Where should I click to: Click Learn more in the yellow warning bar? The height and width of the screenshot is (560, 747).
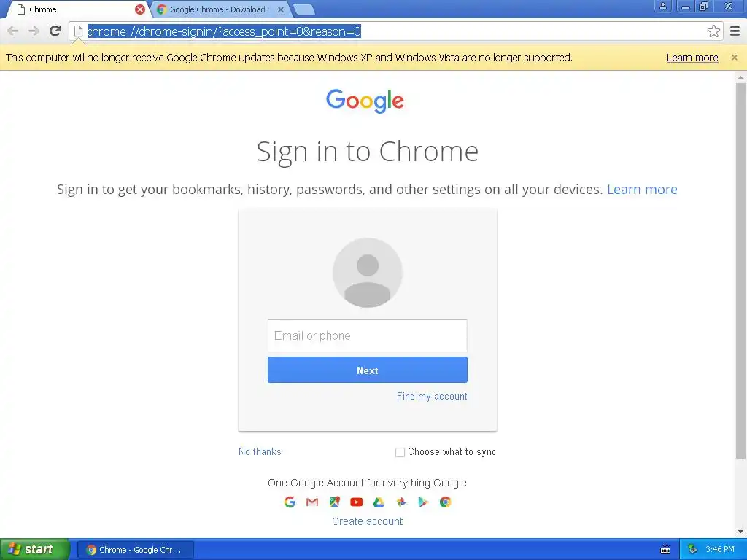point(692,58)
